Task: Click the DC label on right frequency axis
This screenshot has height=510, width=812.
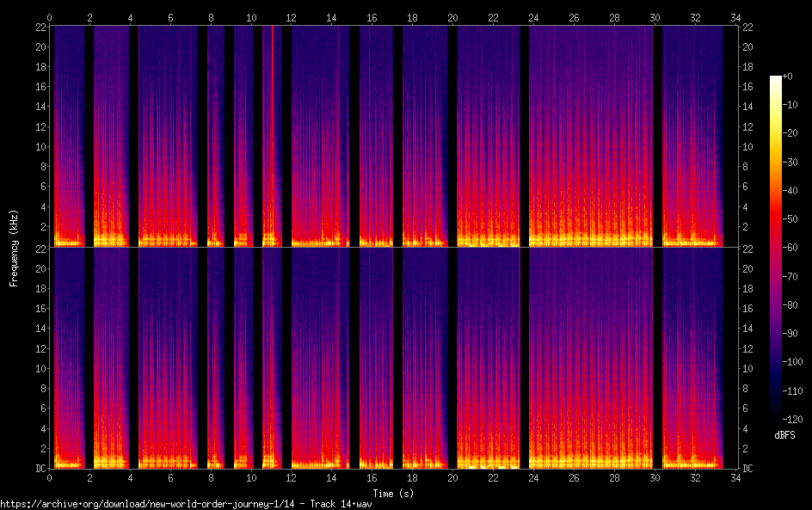Action: pos(748,469)
